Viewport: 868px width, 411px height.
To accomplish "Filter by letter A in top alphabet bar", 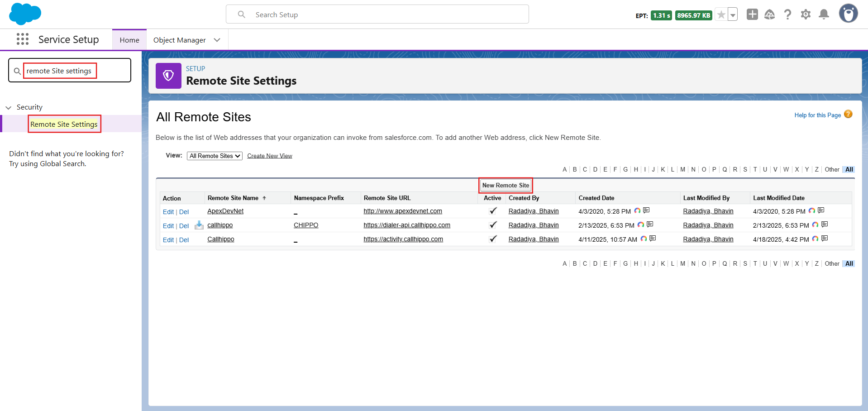I will coord(564,169).
